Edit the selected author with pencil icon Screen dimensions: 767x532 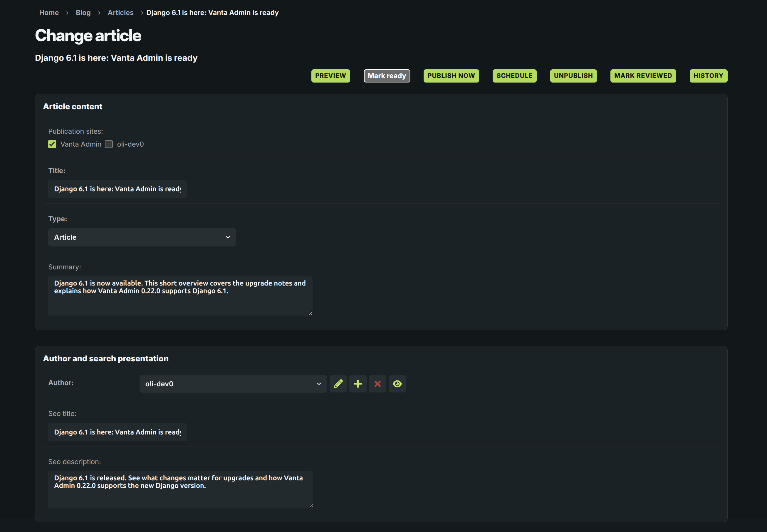[x=338, y=384]
